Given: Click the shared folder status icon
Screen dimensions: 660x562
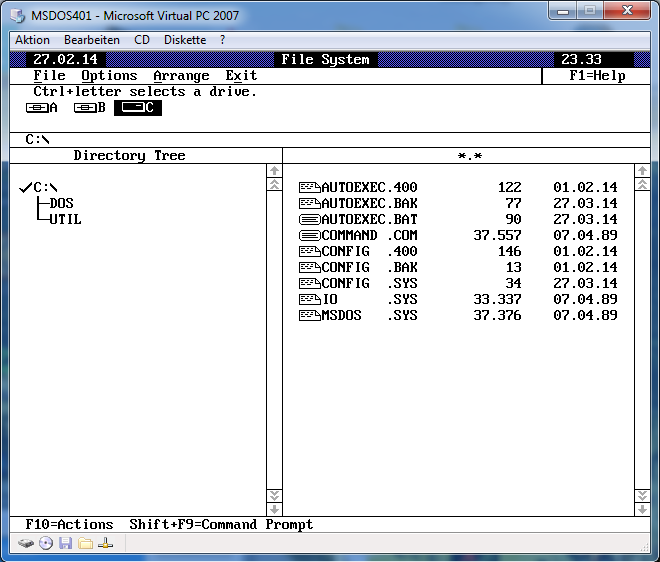Looking at the screenshot, I should pyautogui.click(x=85, y=543).
